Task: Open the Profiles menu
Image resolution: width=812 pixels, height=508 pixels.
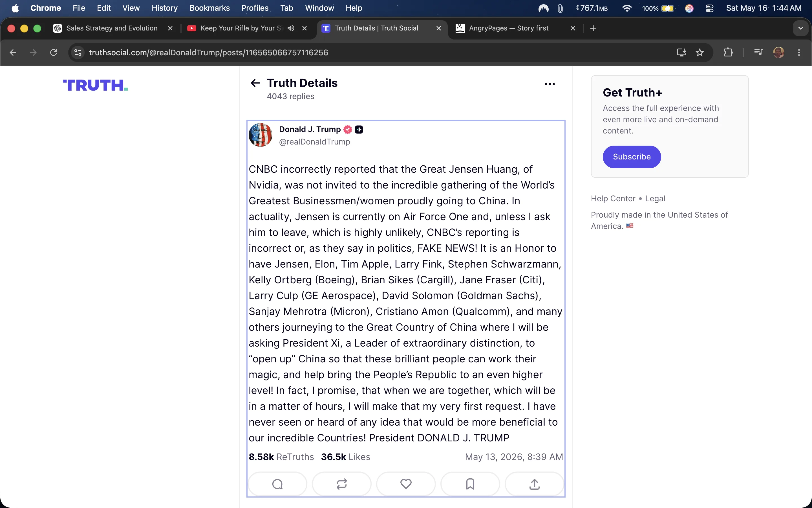Action: tap(255, 8)
